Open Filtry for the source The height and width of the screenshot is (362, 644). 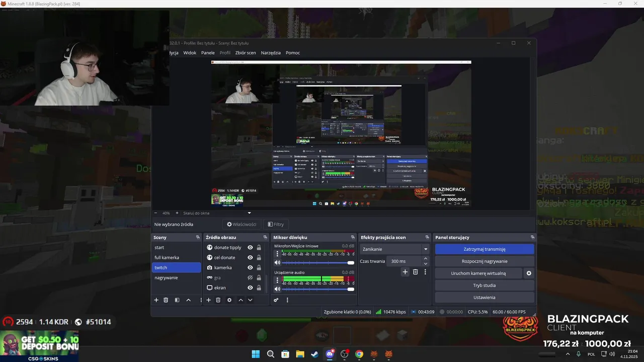coord(276,224)
